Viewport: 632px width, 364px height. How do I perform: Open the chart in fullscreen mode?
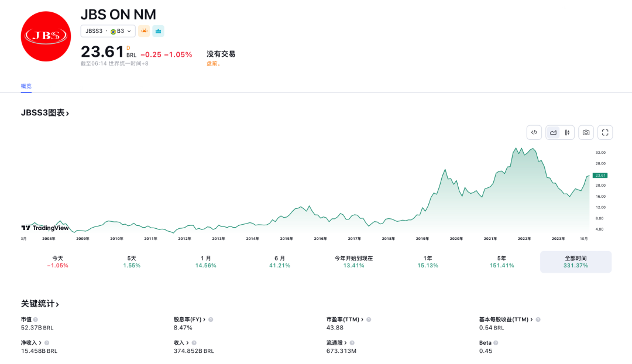(605, 133)
